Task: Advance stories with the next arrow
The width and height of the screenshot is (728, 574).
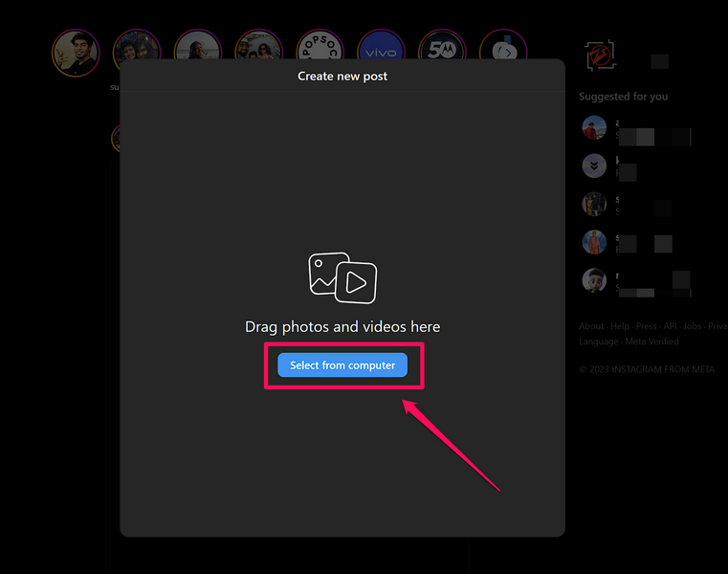Action: click(x=508, y=53)
